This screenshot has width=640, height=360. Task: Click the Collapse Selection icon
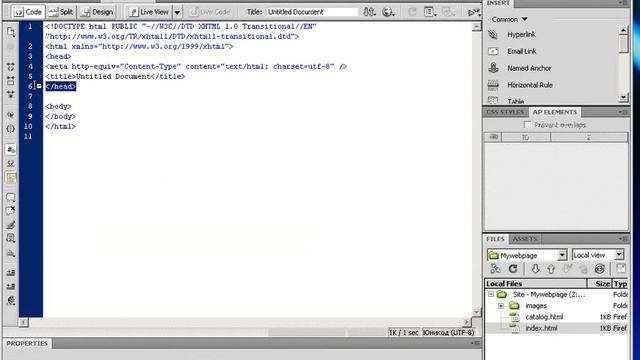pos(11,80)
